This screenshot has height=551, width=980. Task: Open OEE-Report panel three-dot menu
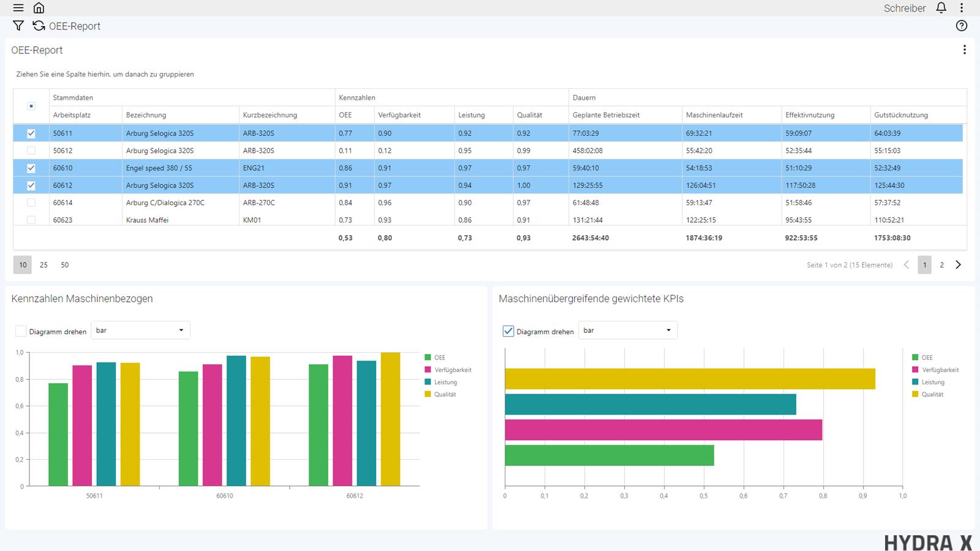coord(964,50)
